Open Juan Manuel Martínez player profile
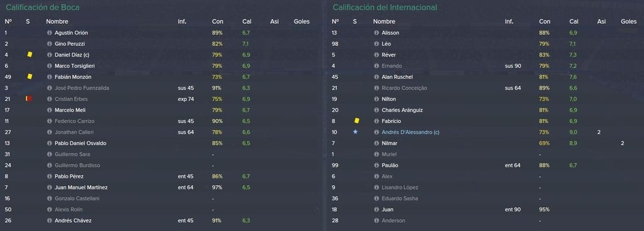Image resolution: width=644 pixels, height=231 pixels. pyautogui.click(x=80, y=188)
